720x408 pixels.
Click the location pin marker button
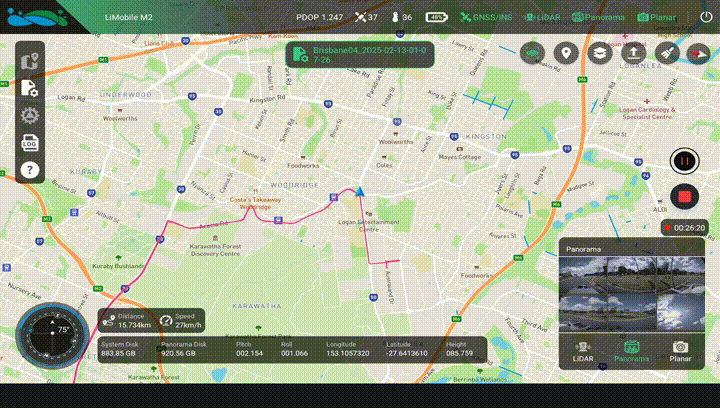pyautogui.click(x=566, y=53)
